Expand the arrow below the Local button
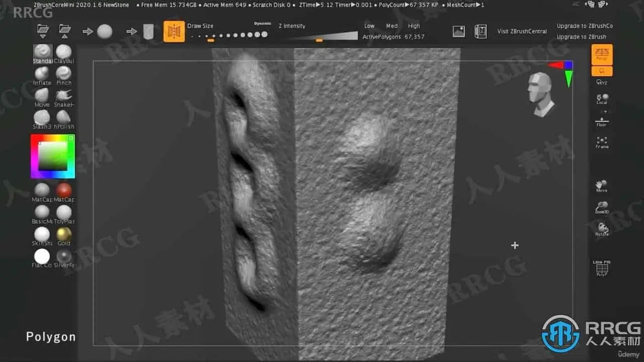644x362 pixels. pyautogui.click(x=605, y=112)
